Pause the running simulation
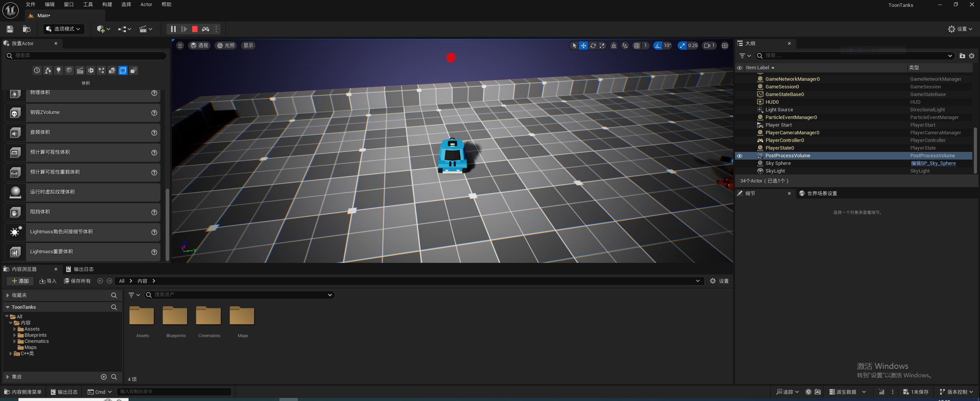980x401 pixels. point(173,29)
